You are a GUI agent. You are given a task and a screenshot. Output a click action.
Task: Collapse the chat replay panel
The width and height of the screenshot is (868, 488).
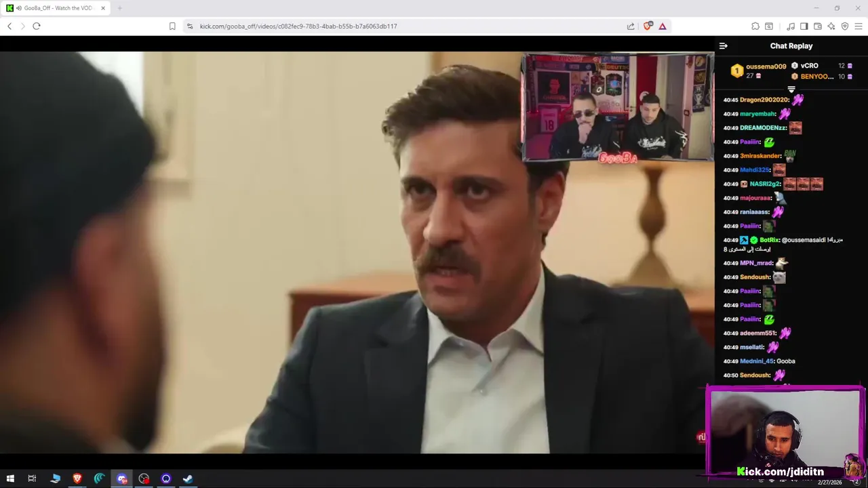[724, 46]
